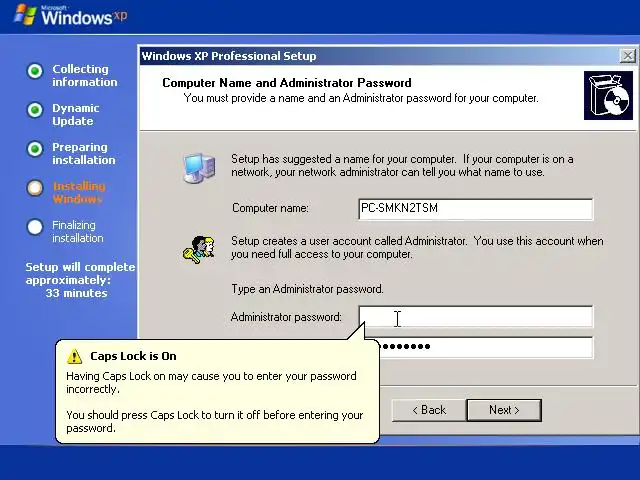Select Dynamic Update step indicator

pyautogui.click(x=35, y=110)
